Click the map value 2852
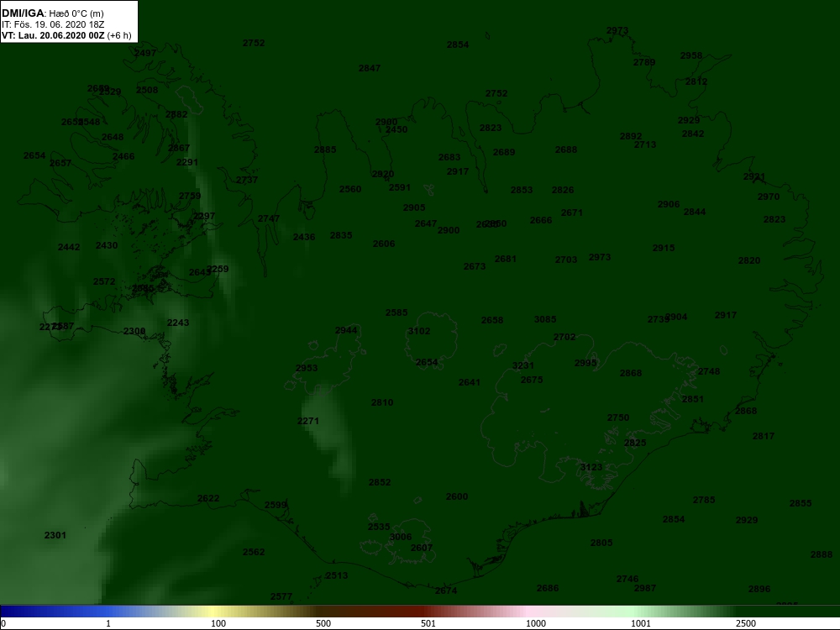Image resolution: width=840 pixels, height=630 pixels. pos(380,483)
